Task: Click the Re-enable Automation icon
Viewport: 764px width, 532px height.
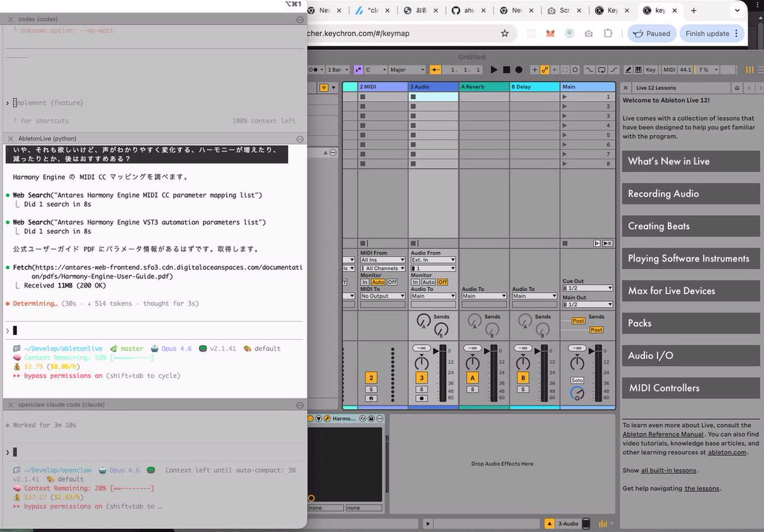Action: (x=555, y=69)
